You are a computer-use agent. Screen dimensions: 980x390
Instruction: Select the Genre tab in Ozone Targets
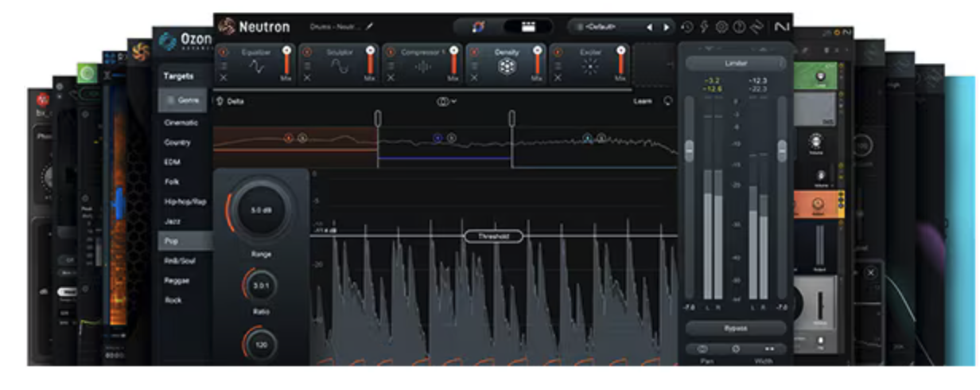182,100
